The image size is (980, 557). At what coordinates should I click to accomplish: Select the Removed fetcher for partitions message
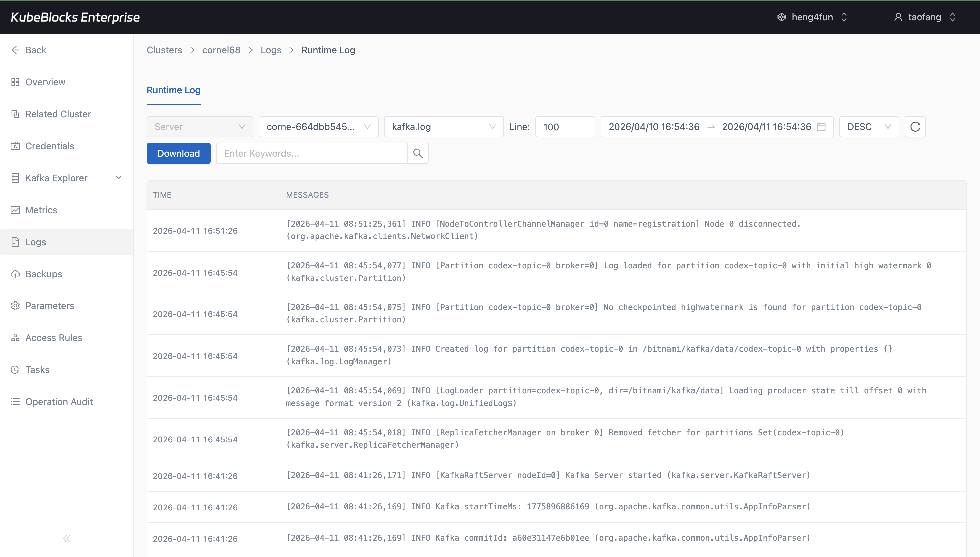click(565, 439)
